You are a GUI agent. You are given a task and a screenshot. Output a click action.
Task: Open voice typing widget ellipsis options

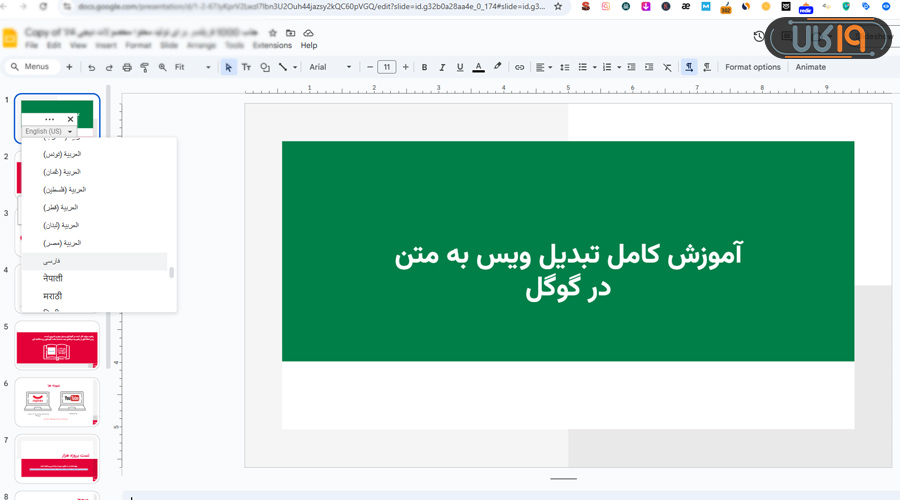point(49,119)
